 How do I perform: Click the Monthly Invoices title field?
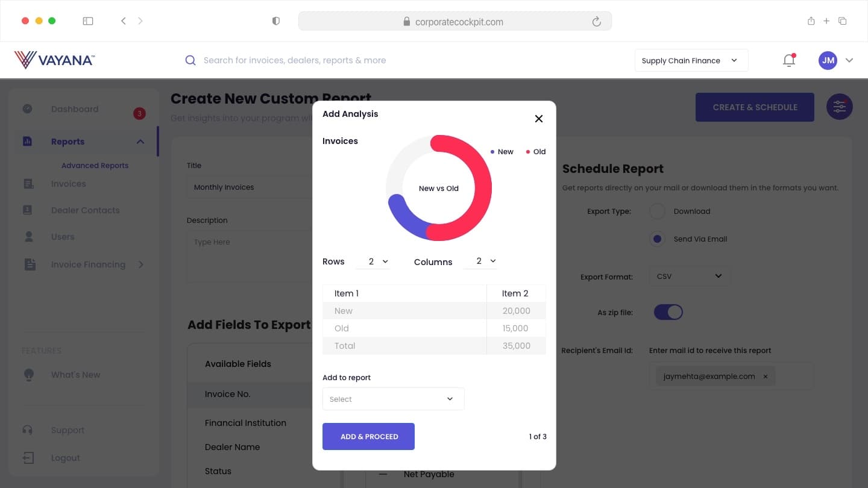(x=250, y=187)
